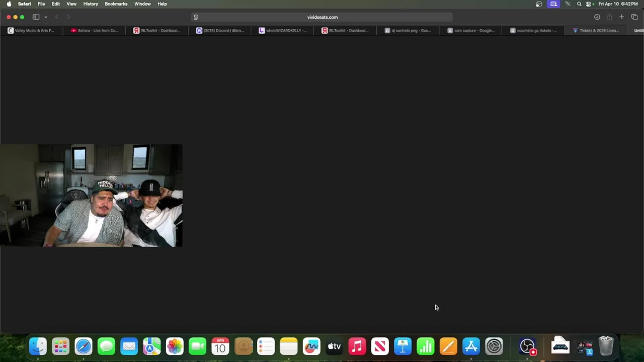Screen dimensions: 644x362
Task: Toggle the Safari sidebar
Action: pos(36,17)
